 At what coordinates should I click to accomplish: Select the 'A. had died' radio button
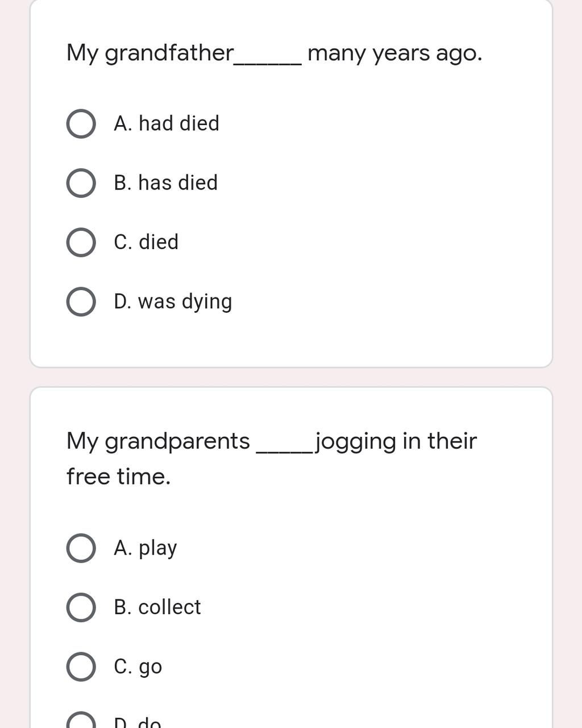point(81,124)
